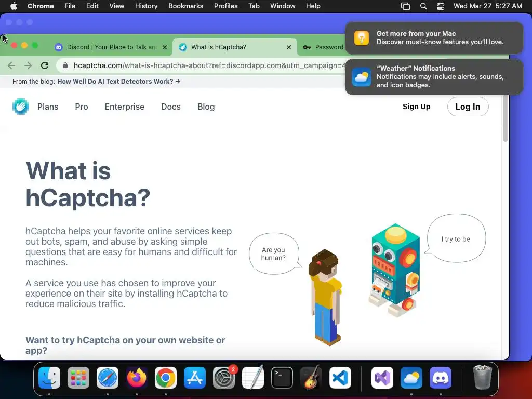Open Weather app from the dock
Viewport: 532px width, 399px height.
coord(411,378)
